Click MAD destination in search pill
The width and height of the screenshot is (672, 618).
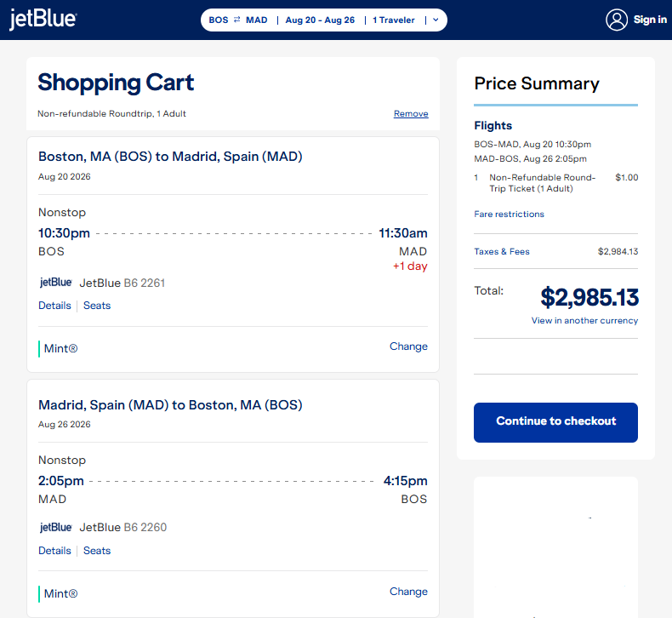pyautogui.click(x=256, y=20)
